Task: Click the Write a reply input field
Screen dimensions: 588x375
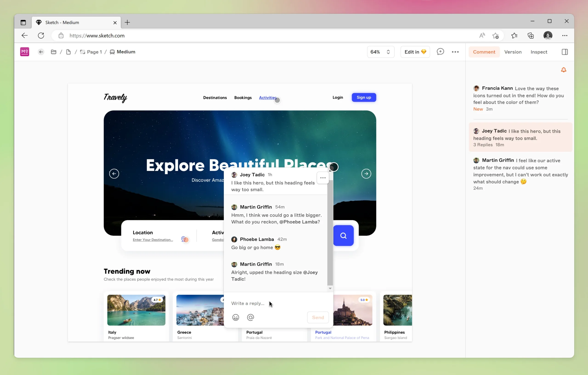Action: 269,303
